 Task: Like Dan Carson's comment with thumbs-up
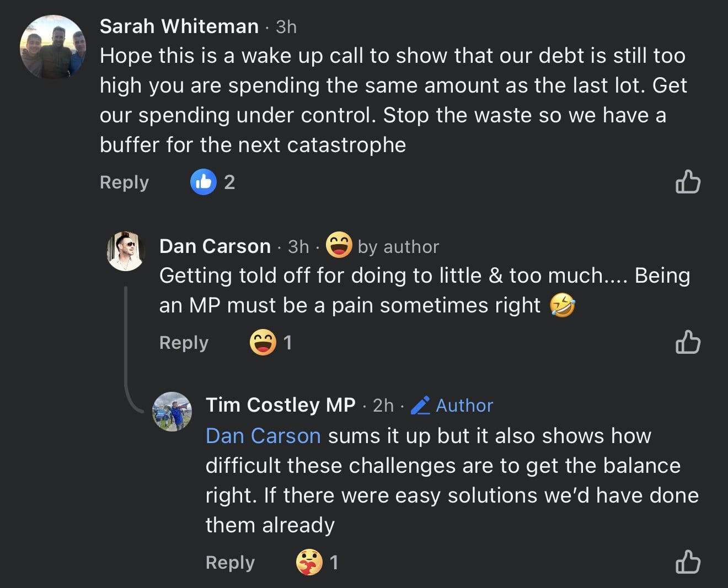688,342
